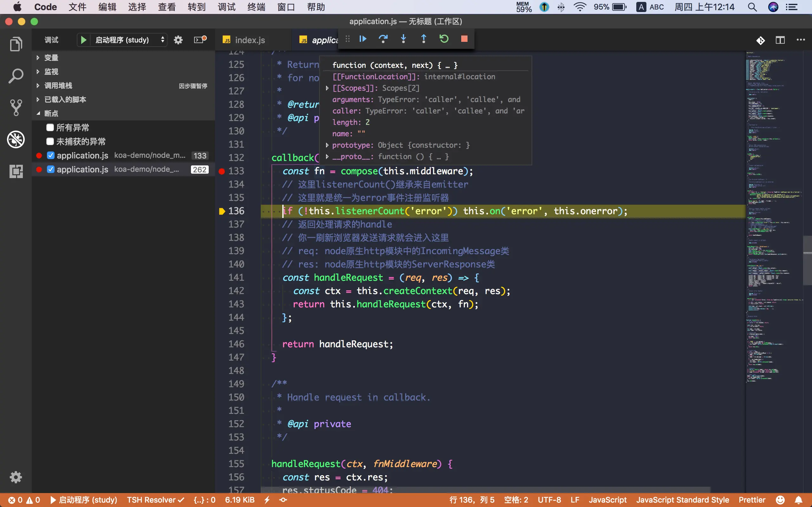
Task: Select the Search icon in activity bar
Action: point(16,75)
